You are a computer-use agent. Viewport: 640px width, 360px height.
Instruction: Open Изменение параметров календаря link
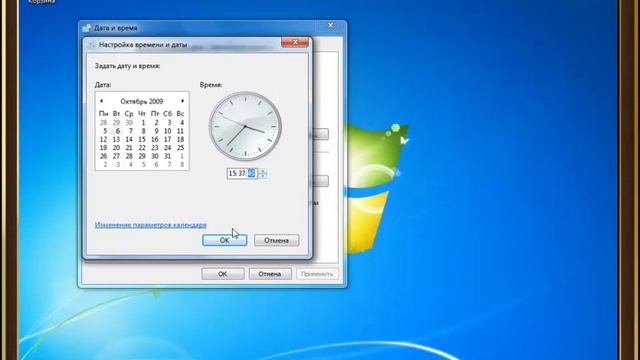[151, 225]
